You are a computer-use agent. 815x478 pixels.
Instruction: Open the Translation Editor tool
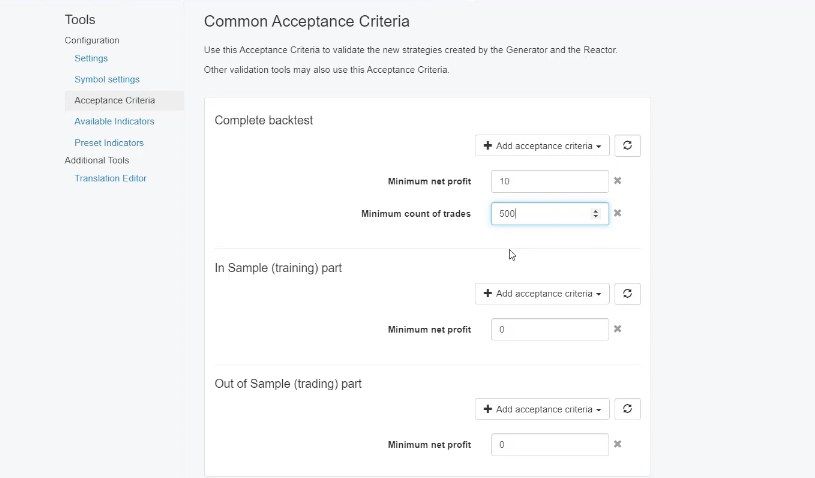click(x=110, y=178)
